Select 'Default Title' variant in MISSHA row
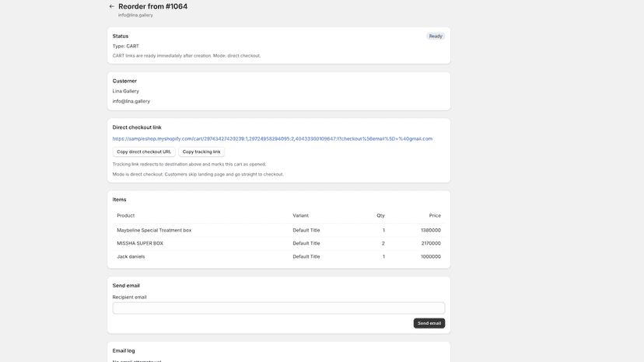This screenshot has width=644, height=362. click(x=306, y=243)
